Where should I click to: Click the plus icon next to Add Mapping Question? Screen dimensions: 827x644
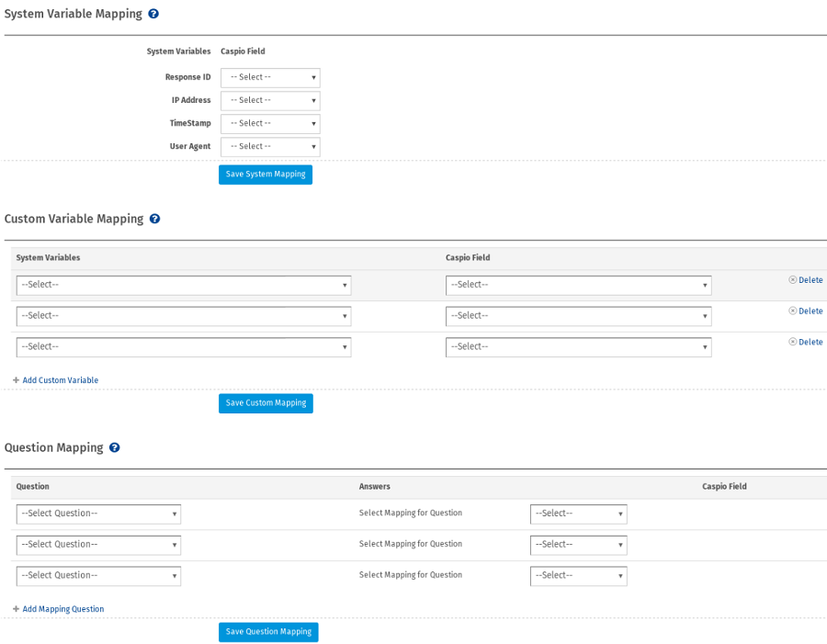pyautogui.click(x=14, y=608)
